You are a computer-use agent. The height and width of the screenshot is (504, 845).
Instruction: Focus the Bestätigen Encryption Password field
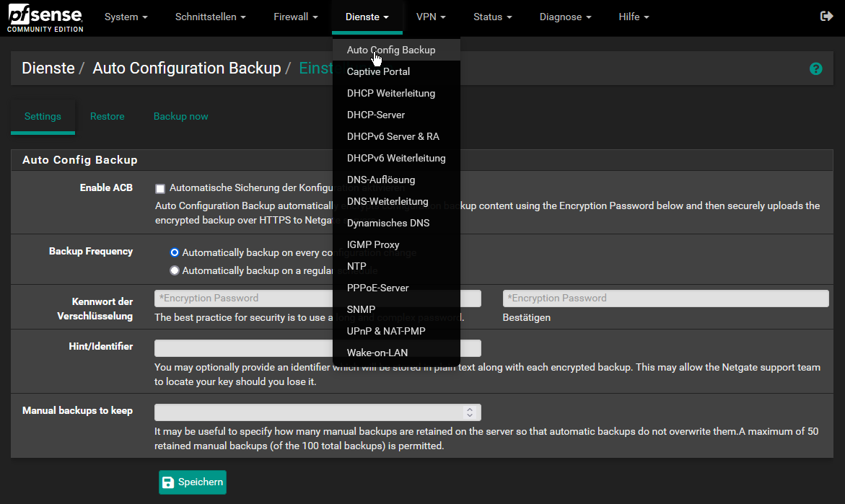(x=665, y=299)
